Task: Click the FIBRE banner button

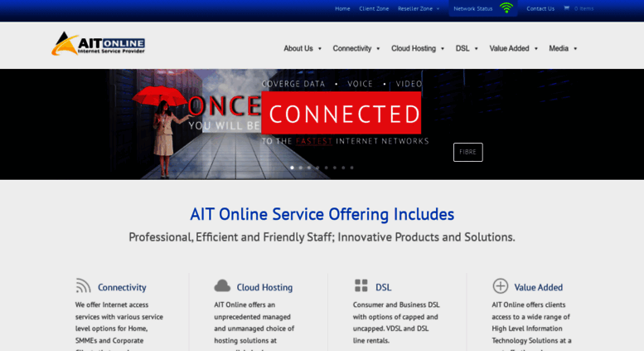Action: pos(467,152)
